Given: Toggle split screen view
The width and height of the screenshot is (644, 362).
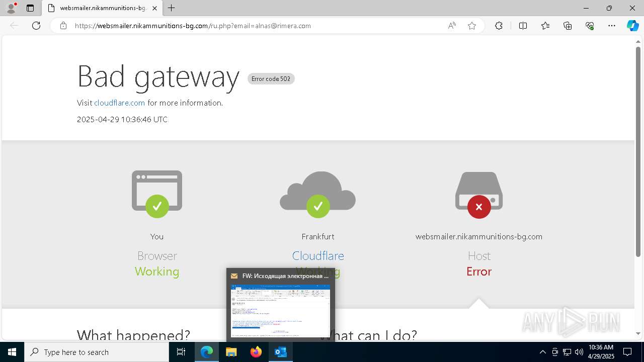Looking at the screenshot, I should coord(523,26).
